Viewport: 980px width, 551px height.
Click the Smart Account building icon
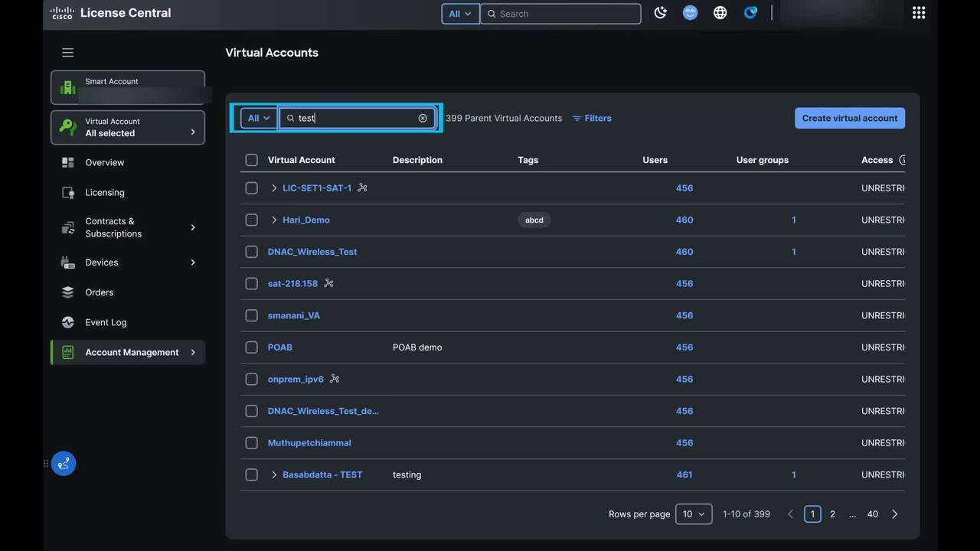point(68,87)
